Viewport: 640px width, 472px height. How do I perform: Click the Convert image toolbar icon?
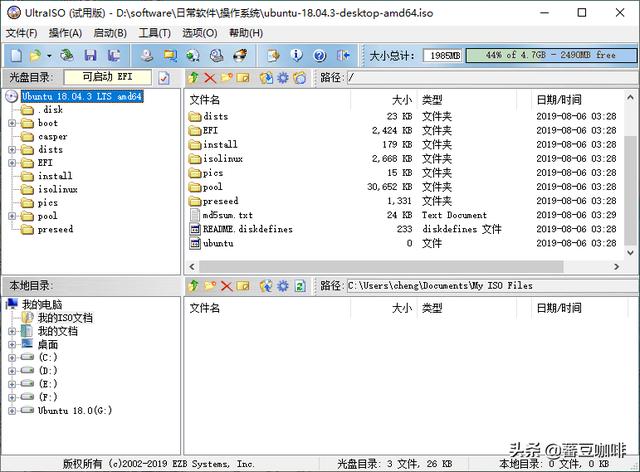click(x=193, y=55)
